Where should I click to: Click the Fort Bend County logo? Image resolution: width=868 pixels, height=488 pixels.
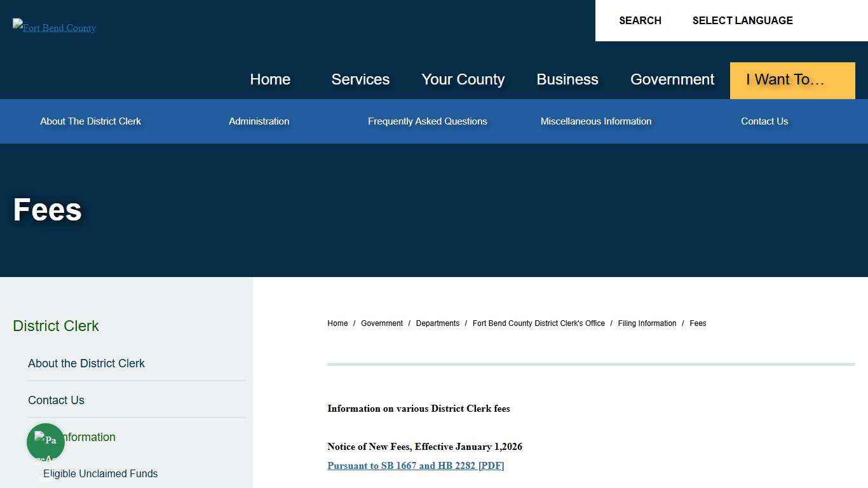coord(54,27)
